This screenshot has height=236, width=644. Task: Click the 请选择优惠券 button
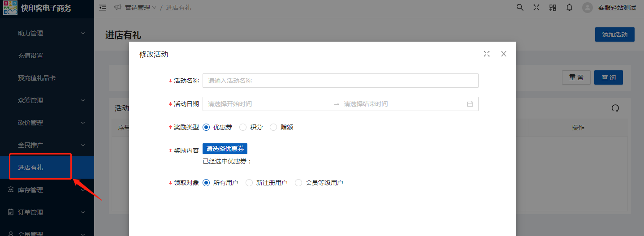click(225, 149)
